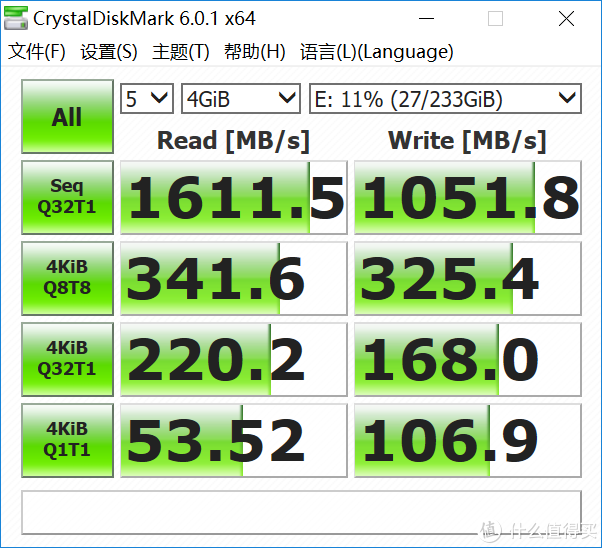Viewport: 602px width, 548px height.
Task: Select the Seq write result 1051.8
Action: (x=467, y=198)
